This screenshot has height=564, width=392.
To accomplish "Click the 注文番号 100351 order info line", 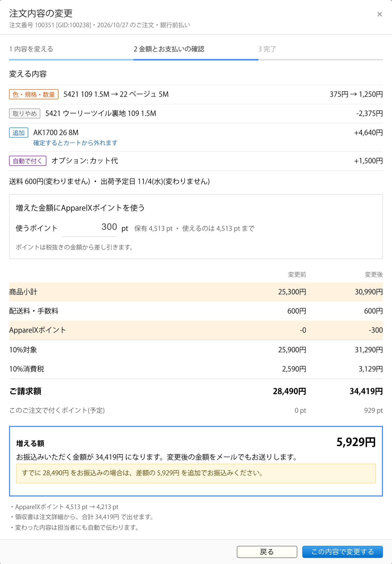I will click(100, 25).
